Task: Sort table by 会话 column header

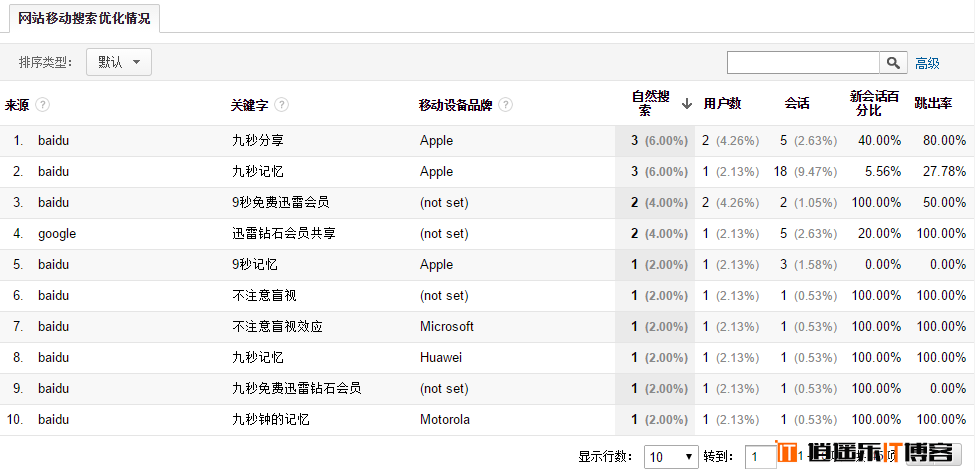Action: pos(797,104)
